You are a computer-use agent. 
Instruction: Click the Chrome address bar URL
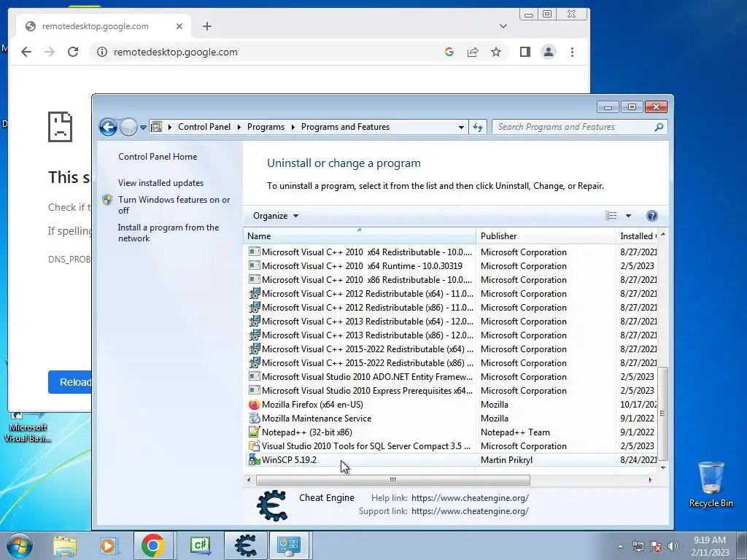175,52
